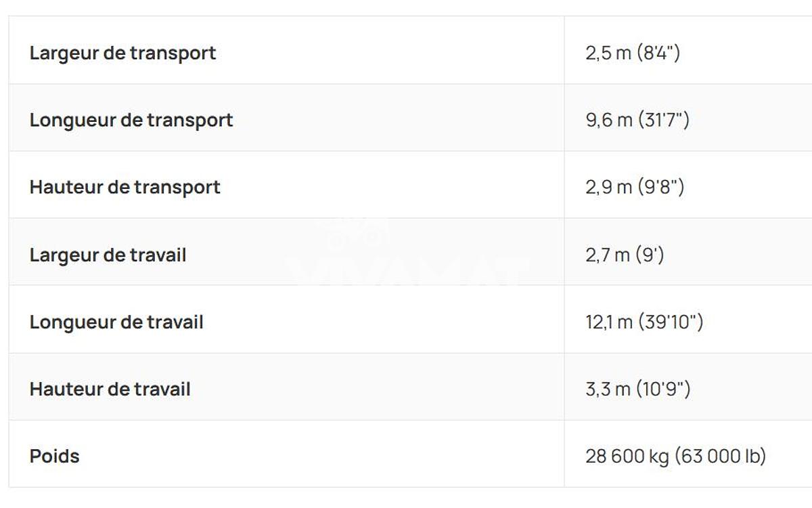Select the 28 600 kg weight figure
Viewport: 812px width, 508px height.
tap(627, 456)
